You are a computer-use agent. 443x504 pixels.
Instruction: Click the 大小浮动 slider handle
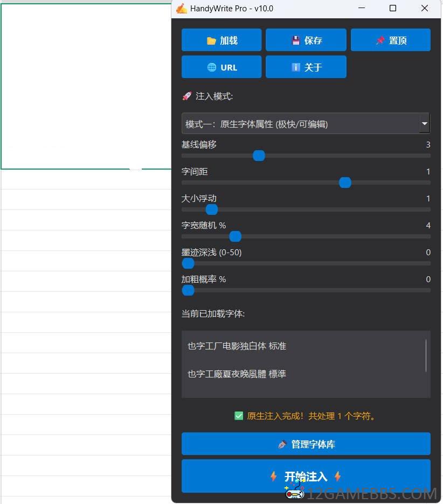pyautogui.click(x=212, y=209)
